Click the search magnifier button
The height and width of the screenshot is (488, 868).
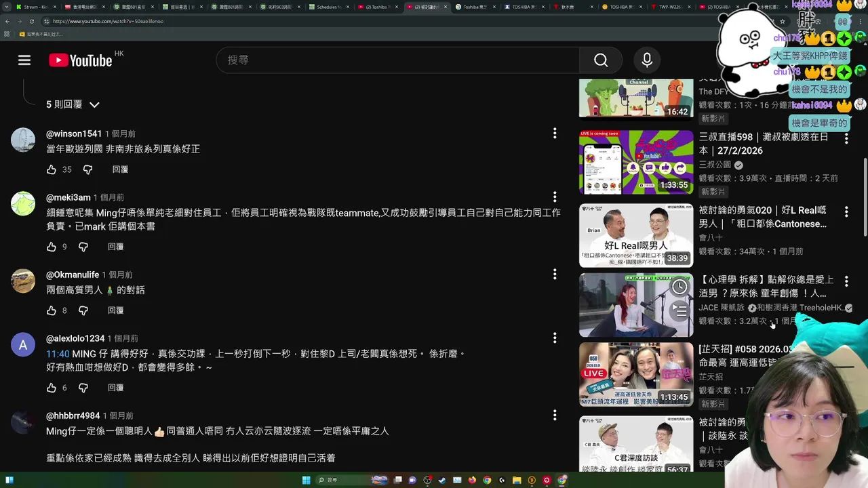(601, 60)
